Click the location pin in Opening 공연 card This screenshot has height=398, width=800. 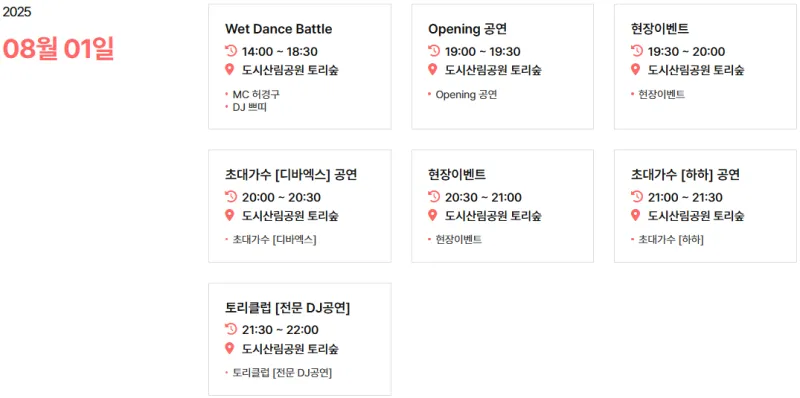click(433, 69)
